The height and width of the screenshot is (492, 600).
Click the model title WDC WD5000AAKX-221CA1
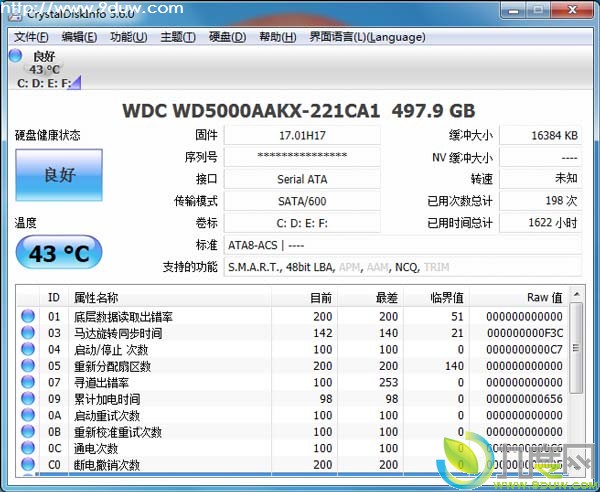(251, 111)
